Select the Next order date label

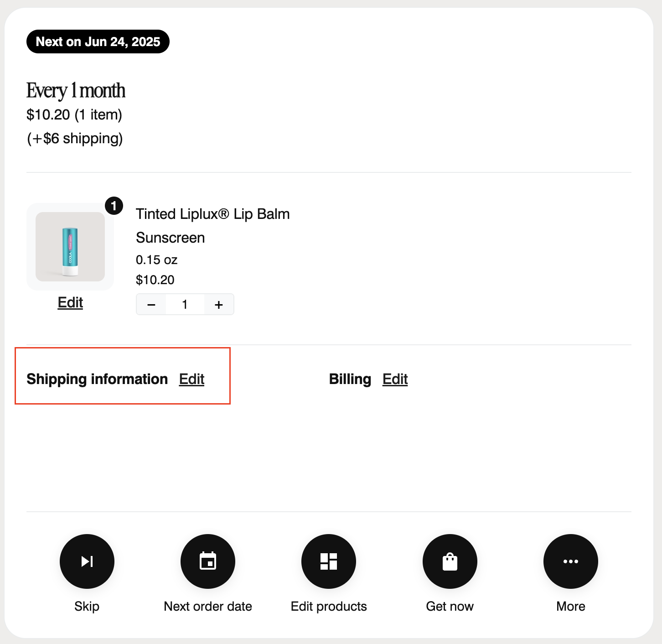(x=208, y=606)
